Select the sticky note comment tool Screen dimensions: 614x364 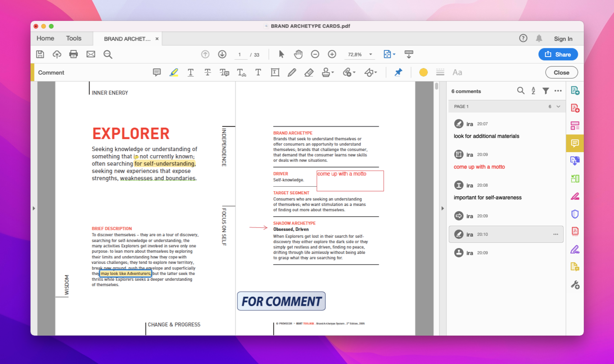157,72
